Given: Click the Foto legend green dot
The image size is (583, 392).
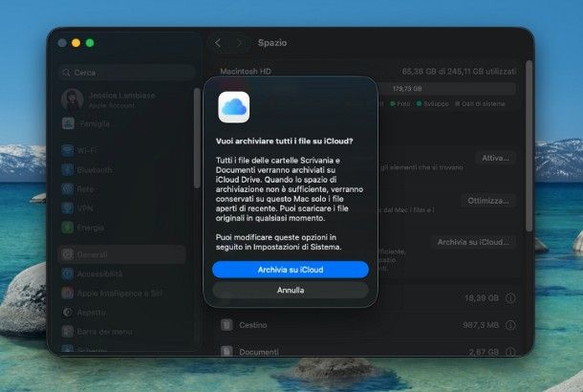Looking at the screenshot, I should click(x=392, y=104).
